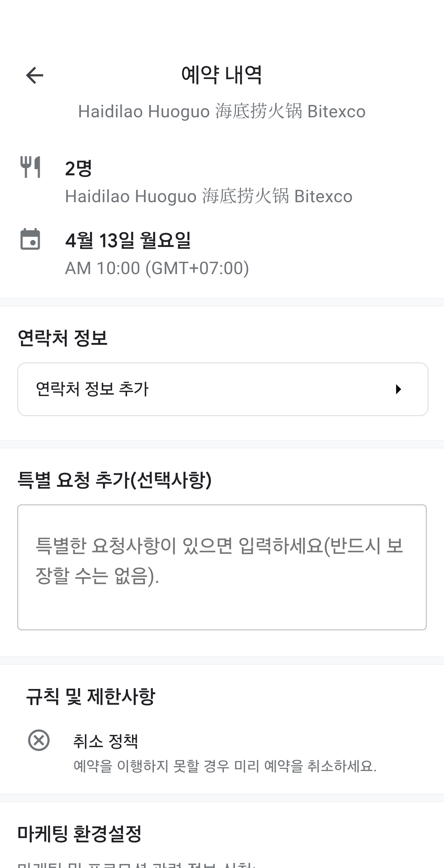This screenshot has width=444, height=868.
Task: Select the 2명 party size text
Action: click(78, 168)
